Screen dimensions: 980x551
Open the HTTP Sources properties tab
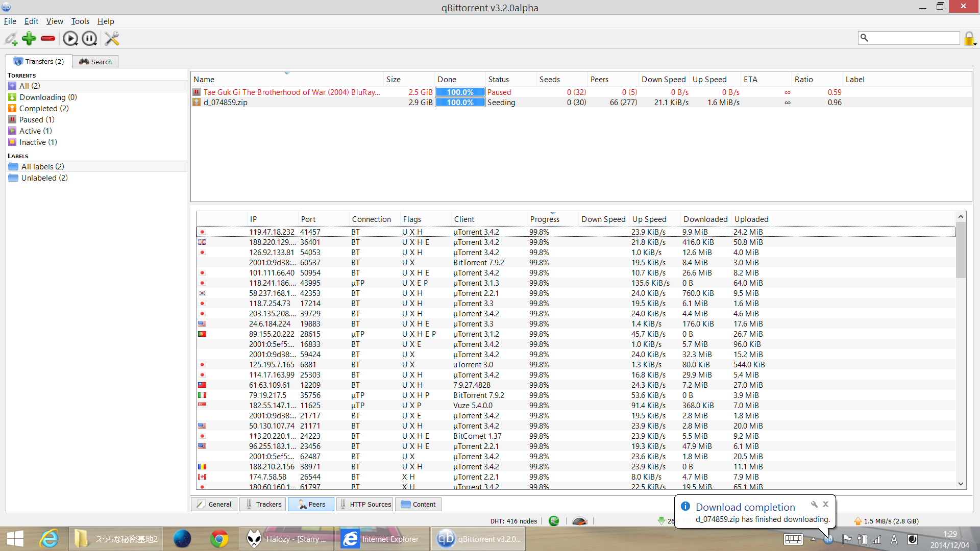(365, 504)
